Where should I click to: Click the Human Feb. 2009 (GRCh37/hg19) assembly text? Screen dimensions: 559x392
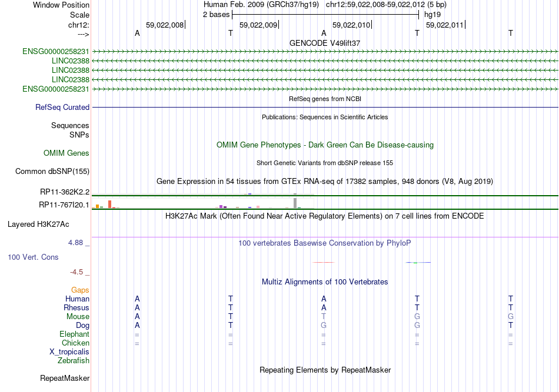click(261, 5)
